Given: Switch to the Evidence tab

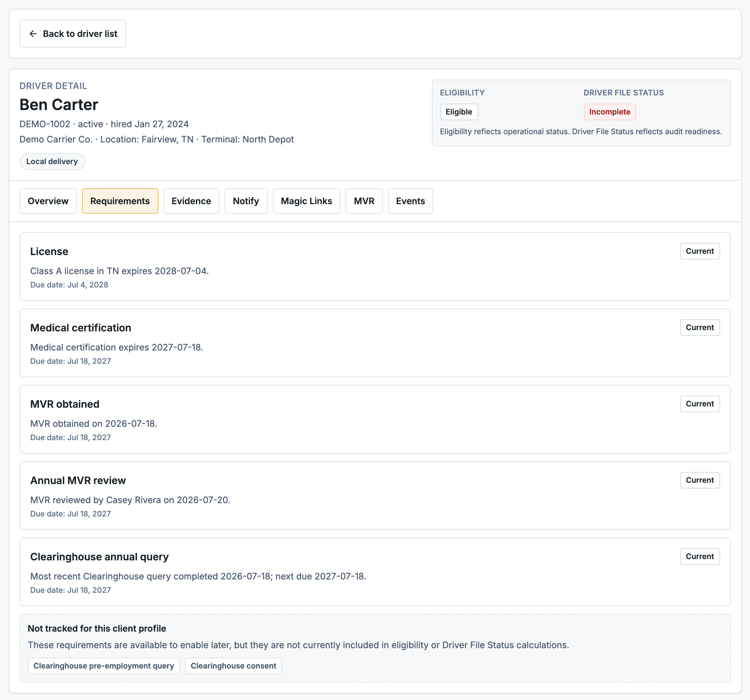Looking at the screenshot, I should (x=191, y=201).
